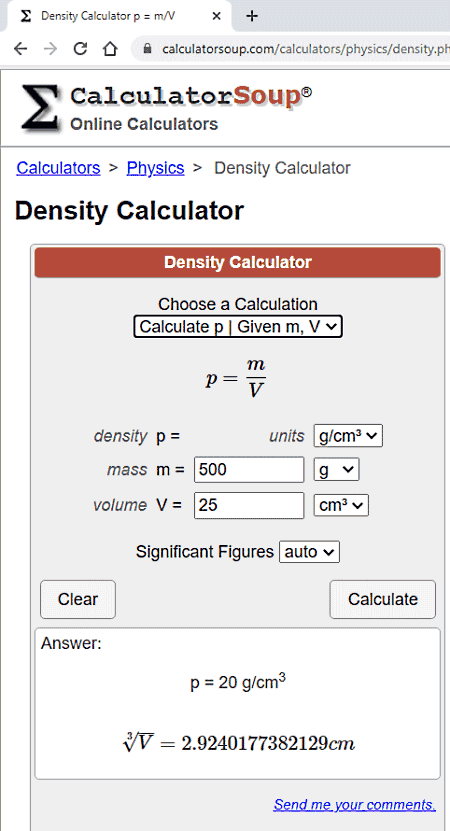This screenshot has height=831, width=450.
Task: Focus the volume V input field
Action: (x=249, y=505)
